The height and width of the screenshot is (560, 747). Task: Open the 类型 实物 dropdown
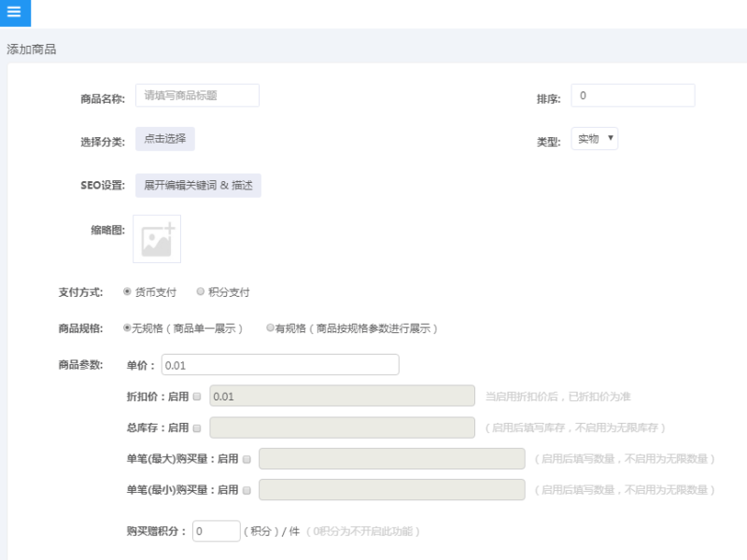pos(595,138)
